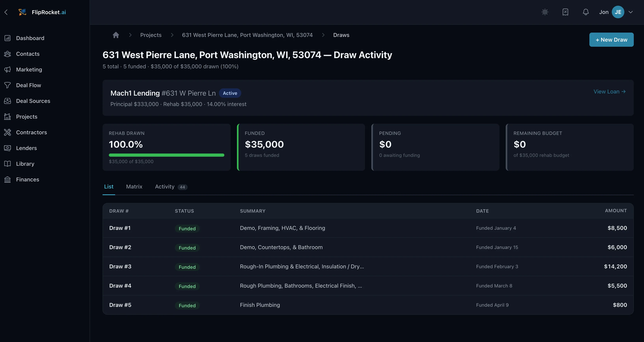Open Deal Flow in sidebar
Screen dimensions: 644x342
(28, 85)
